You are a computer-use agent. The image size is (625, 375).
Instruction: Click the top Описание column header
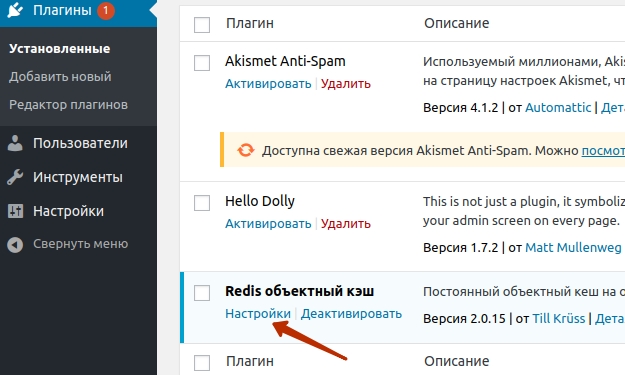(456, 23)
